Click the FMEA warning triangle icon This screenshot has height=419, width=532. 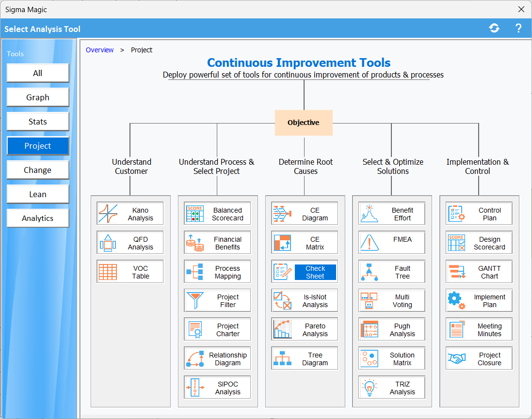[x=369, y=243]
